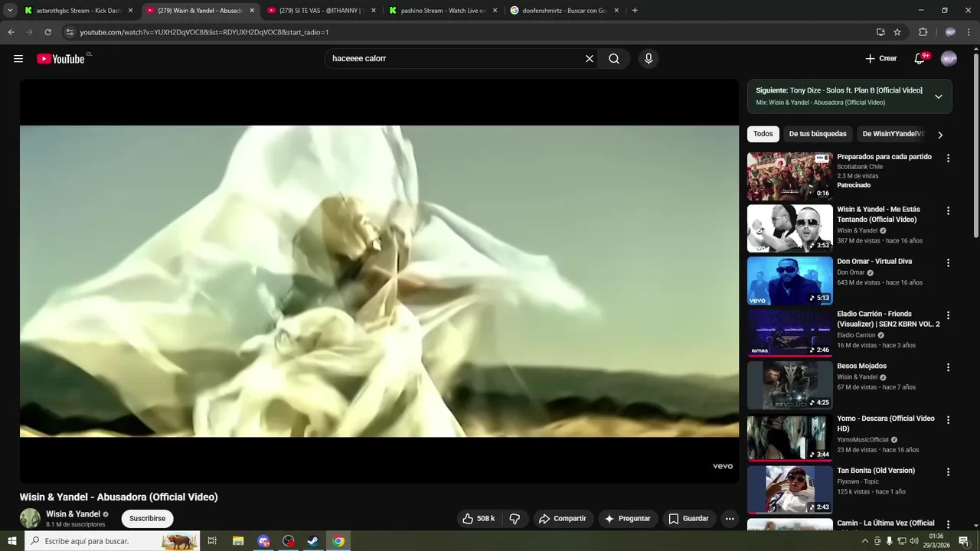Click the video player to pause
980x551 pixels.
coord(379,281)
